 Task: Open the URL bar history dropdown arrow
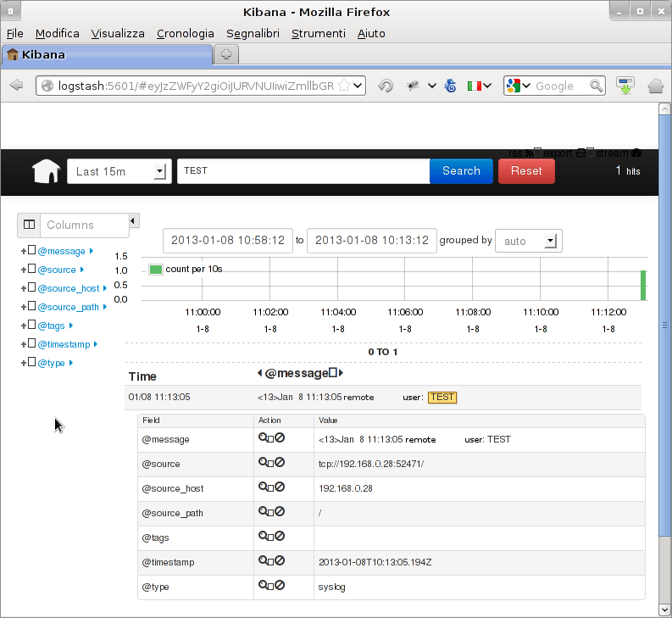coord(358,86)
